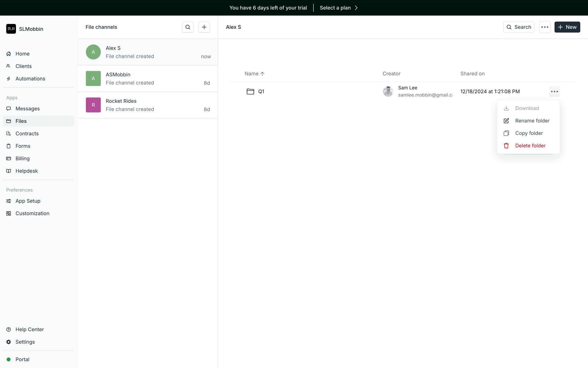The width and height of the screenshot is (588, 368).
Task: Choose Download from the context menu
Action: point(528,108)
